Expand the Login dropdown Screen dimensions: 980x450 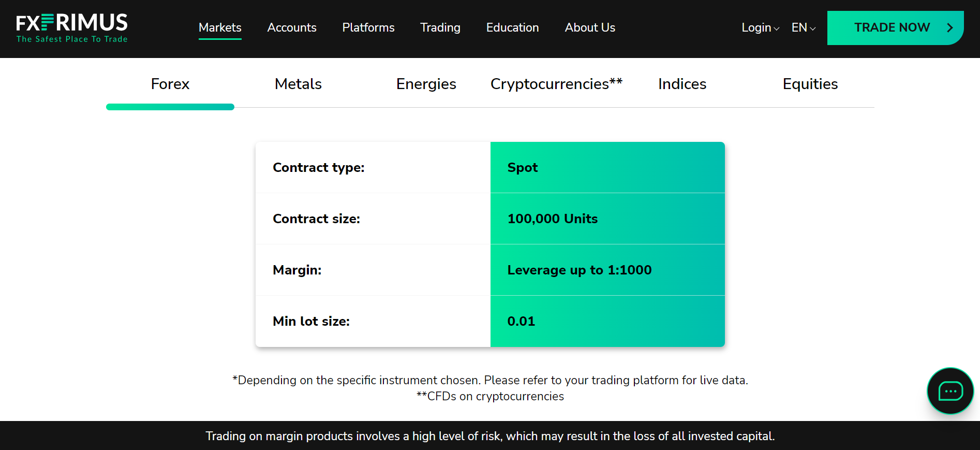(760, 27)
